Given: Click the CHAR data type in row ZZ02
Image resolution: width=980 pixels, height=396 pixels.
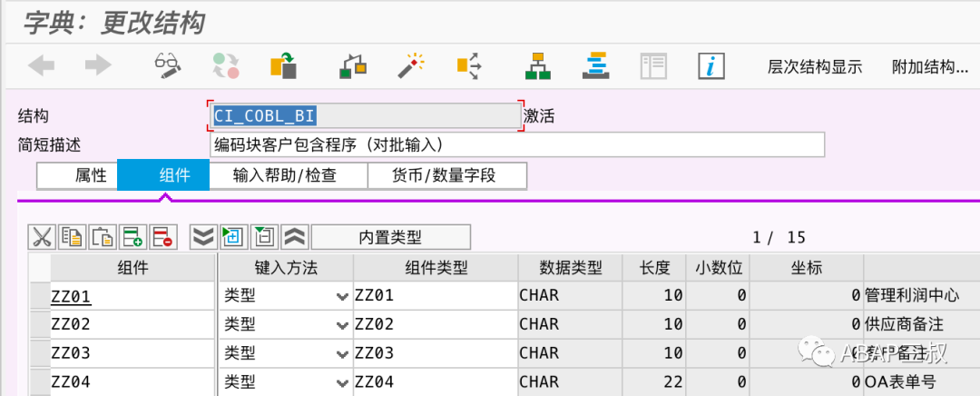Looking at the screenshot, I should 570,324.
